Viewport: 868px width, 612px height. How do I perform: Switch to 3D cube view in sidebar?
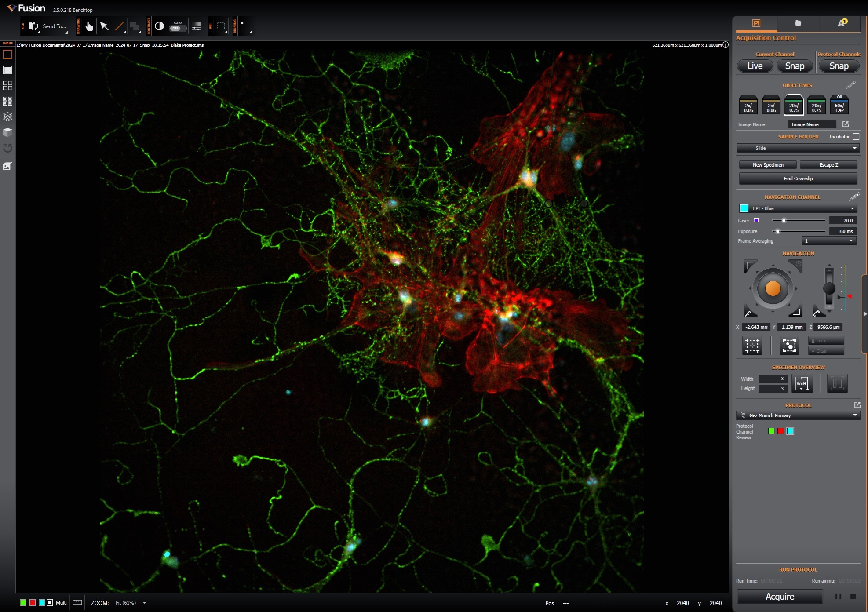click(x=7, y=132)
